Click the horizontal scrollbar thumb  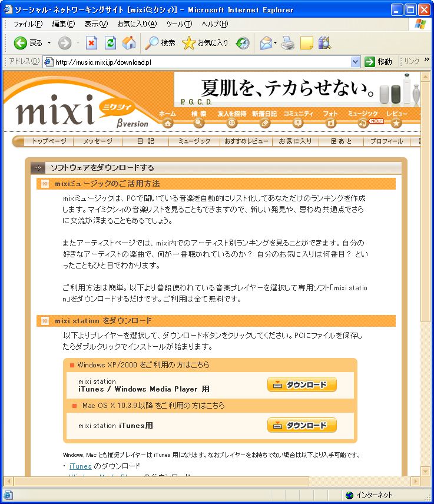pos(161,481)
